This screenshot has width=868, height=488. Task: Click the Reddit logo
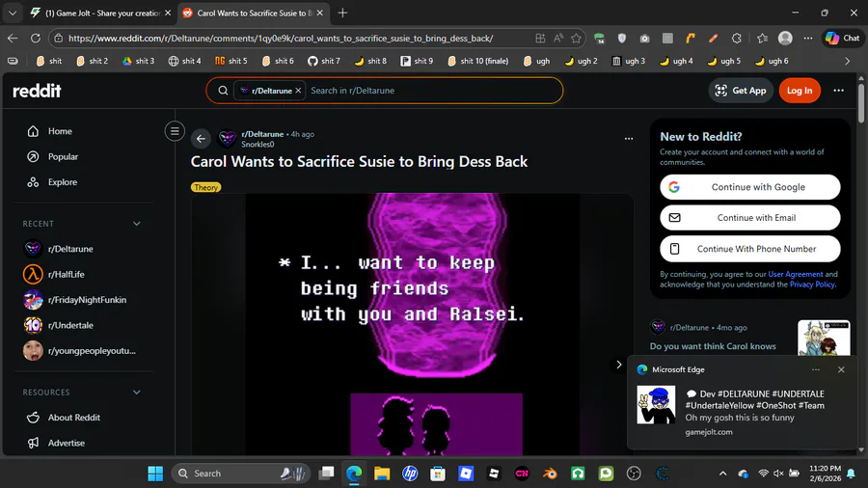tap(37, 91)
